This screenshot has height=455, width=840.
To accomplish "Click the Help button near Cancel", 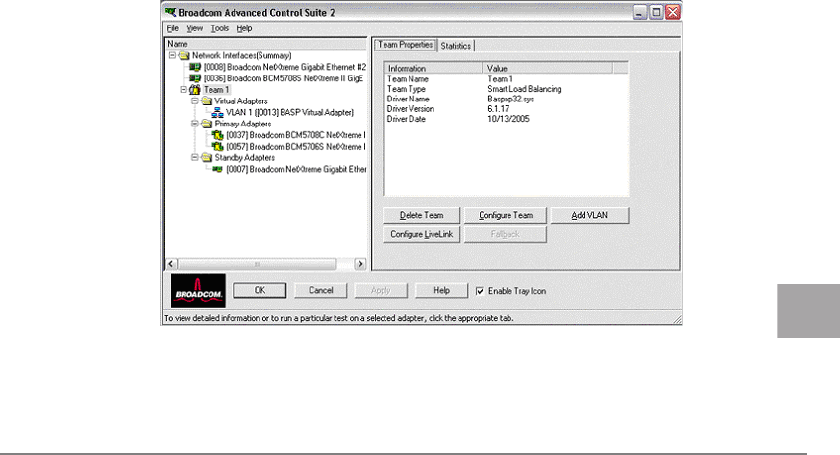I will (x=441, y=290).
